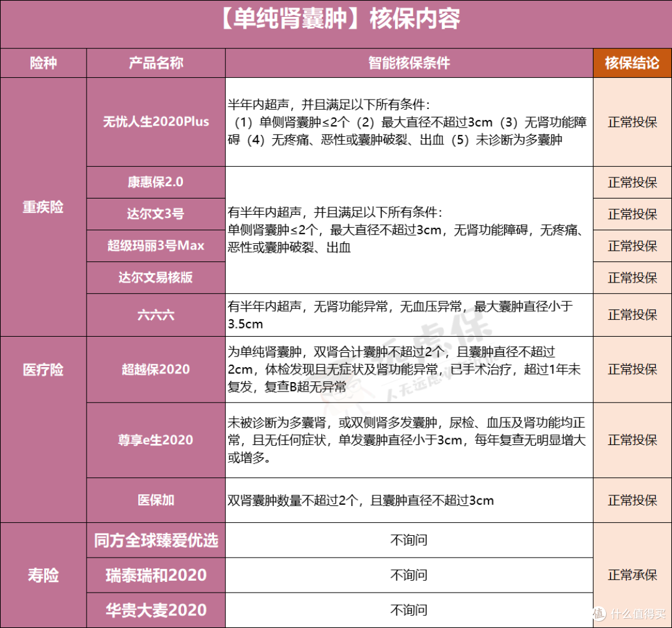The image size is (672, 628).
Task: Click 正常投保 for 尊享e生2020
Action: 632,440
